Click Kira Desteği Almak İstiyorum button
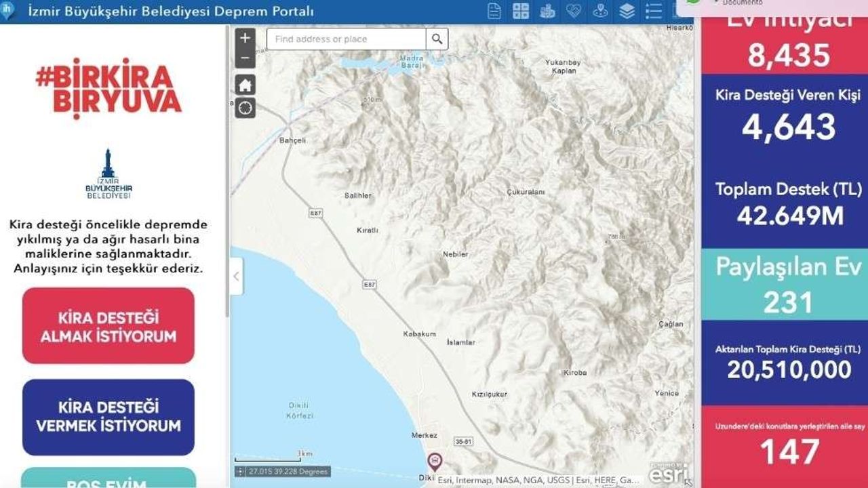The image size is (868, 488). [x=108, y=326]
